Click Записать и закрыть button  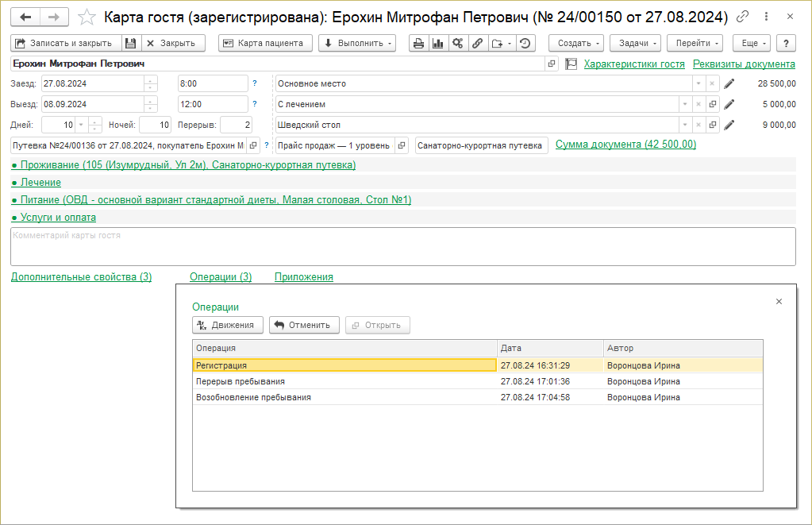point(67,43)
